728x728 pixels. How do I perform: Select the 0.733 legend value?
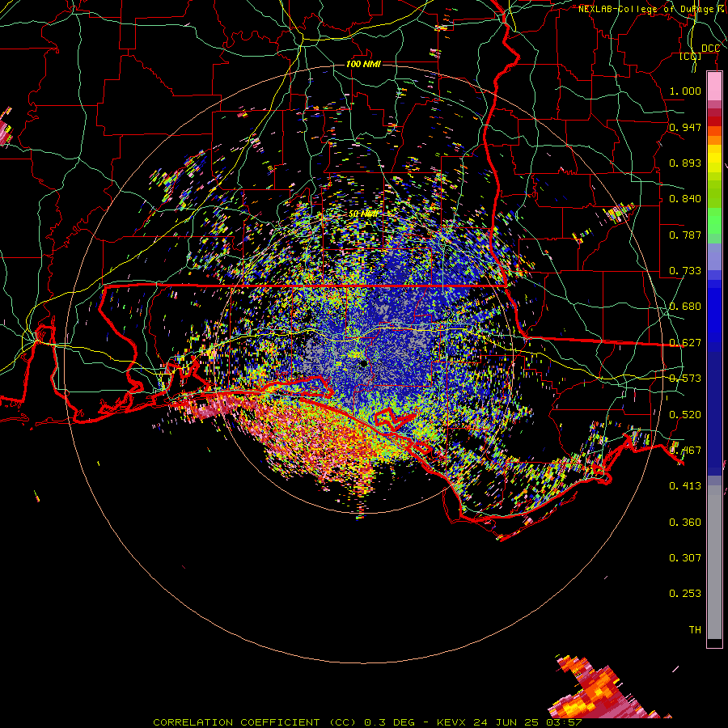pos(685,271)
